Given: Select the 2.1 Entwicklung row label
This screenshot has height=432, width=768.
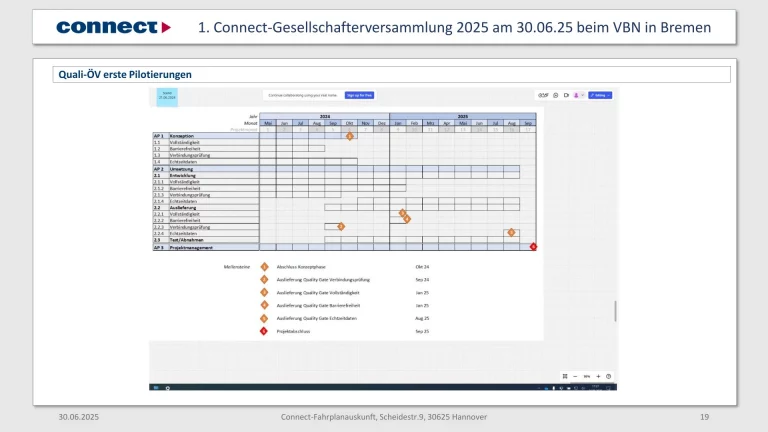Looking at the screenshot, I should 206,175.
